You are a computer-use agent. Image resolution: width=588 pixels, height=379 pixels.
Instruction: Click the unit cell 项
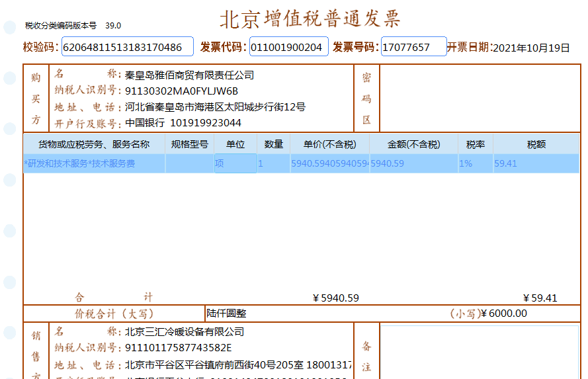tap(235, 163)
